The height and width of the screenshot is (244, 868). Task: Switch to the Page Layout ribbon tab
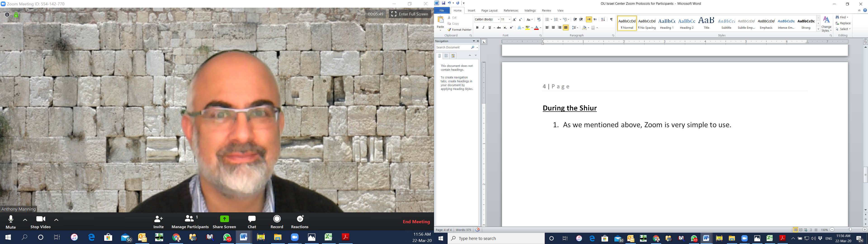pyautogui.click(x=489, y=10)
